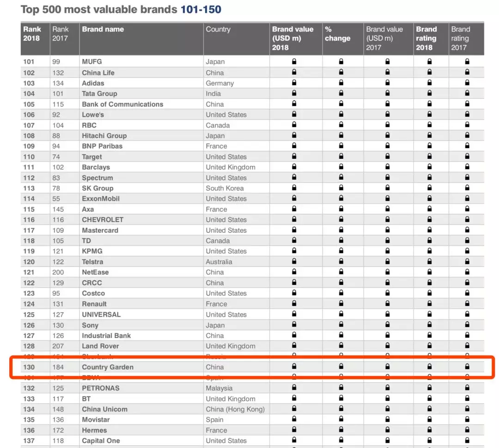Click Brand value 2017 lock for Sony
Image resolution: width=499 pixels, height=448 pixels.
click(387, 325)
